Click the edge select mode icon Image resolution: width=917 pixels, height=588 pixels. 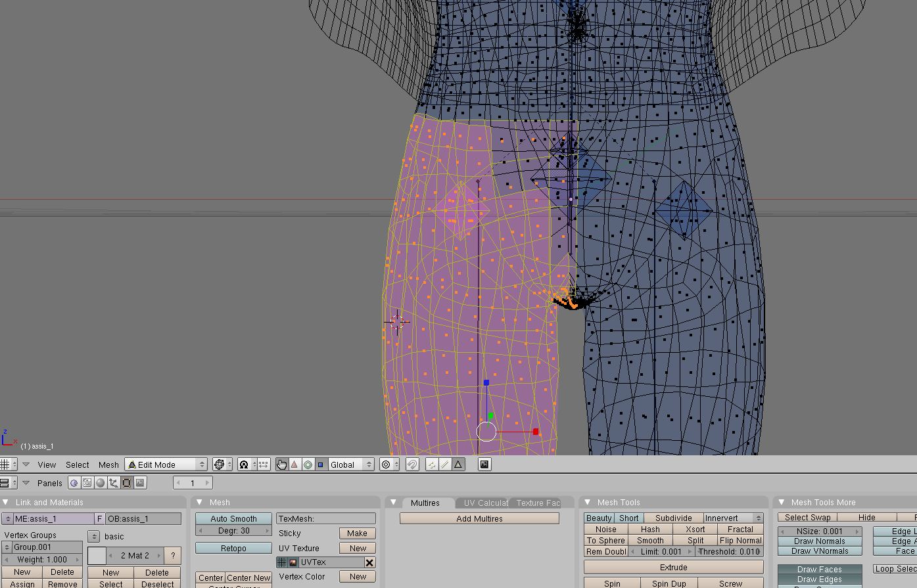pos(445,464)
